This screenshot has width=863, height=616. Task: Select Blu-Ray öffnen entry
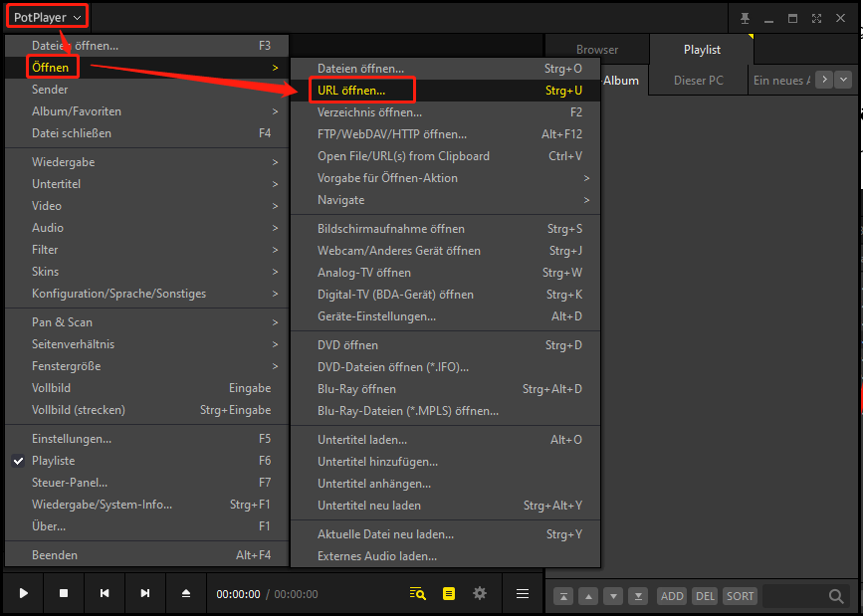tap(445, 389)
